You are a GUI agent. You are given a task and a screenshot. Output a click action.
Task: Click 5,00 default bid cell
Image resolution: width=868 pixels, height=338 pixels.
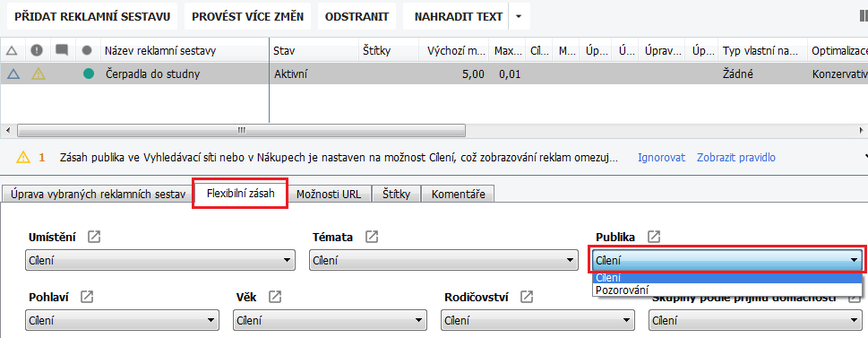473,74
